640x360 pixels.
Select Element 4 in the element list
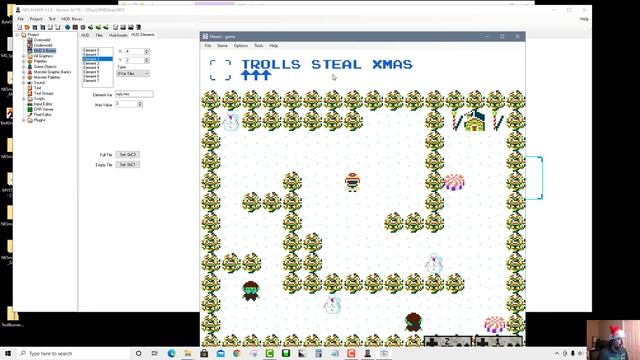pos(97,67)
